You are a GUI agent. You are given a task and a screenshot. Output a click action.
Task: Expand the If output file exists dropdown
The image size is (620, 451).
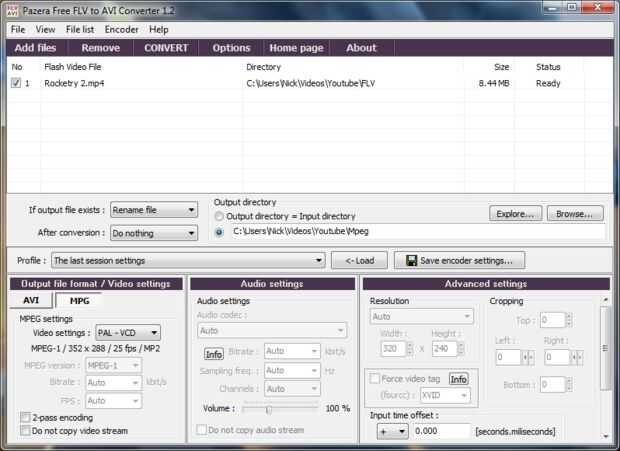pyautogui.click(x=154, y=210)
